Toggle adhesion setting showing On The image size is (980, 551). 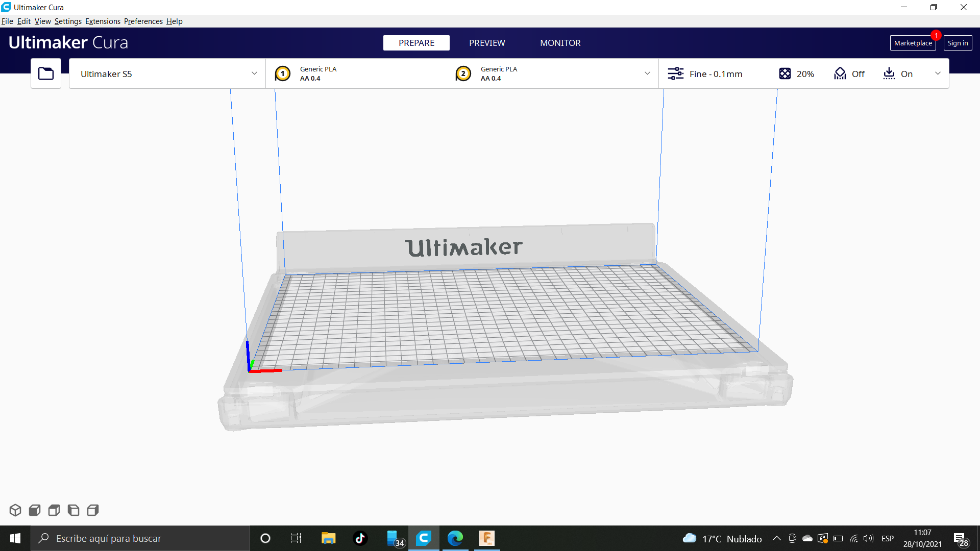click(898, 74)
